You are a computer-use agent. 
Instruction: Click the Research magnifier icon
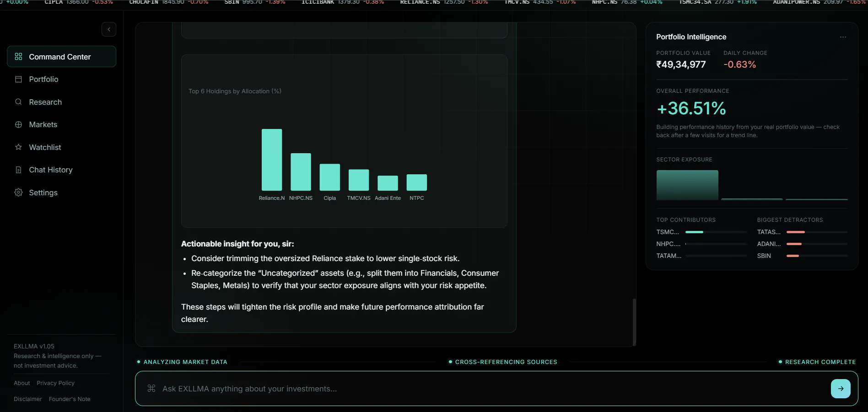pyautogui.click(x=18, y=102)
